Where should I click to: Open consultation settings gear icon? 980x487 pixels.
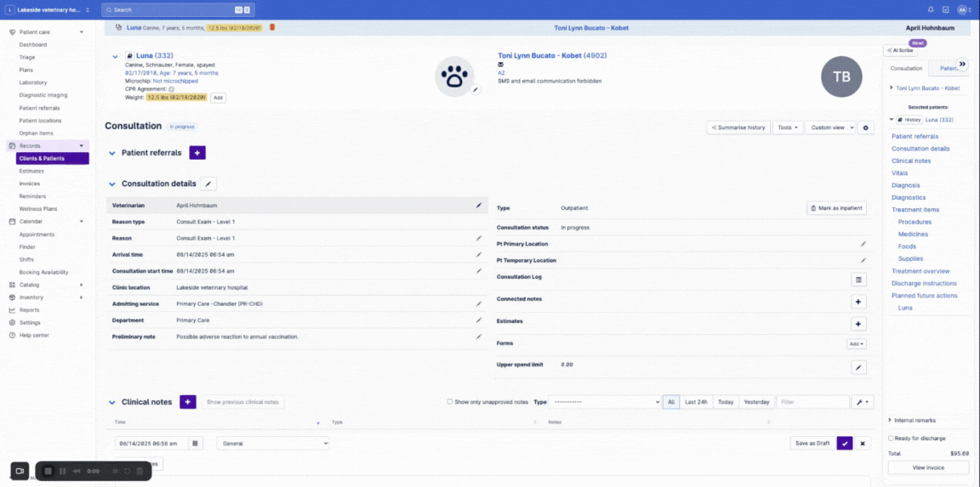(866, 127)
